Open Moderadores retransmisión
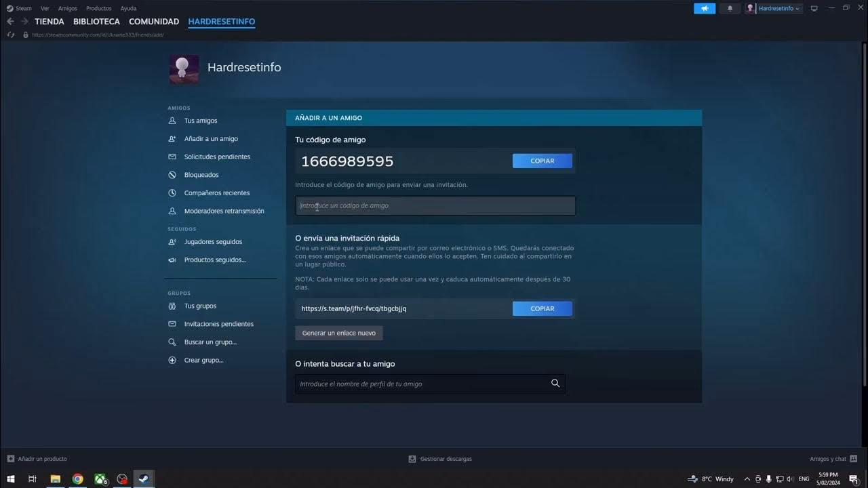The width and height of the screenshot is (868, 488). click(224, 211)
